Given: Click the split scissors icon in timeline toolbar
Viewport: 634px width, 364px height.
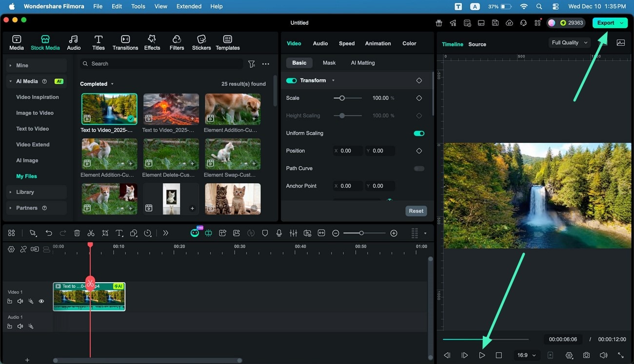Looking at the screenshot, I should click(91, 233).
